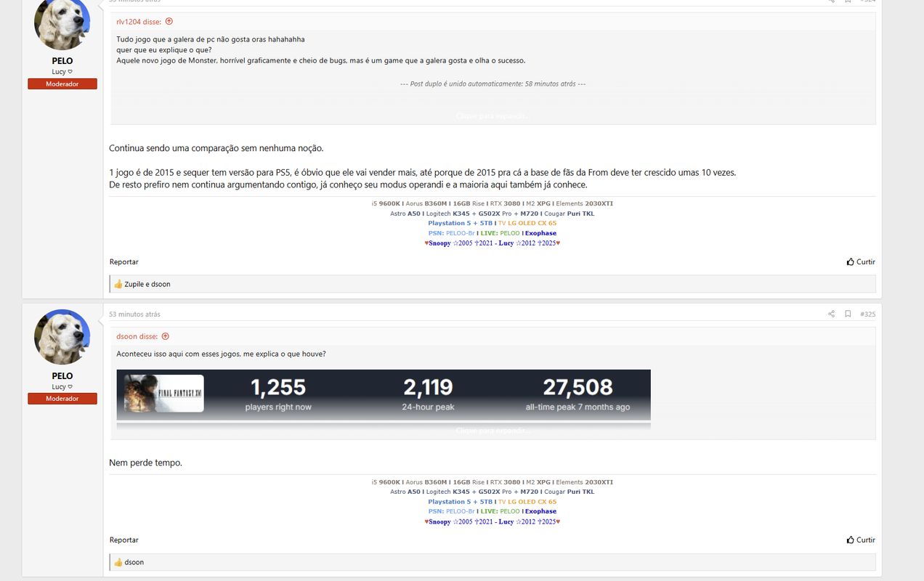Open PELO username in post #325
The width and height of the screenshot is (924, 581).
(62, 375)
